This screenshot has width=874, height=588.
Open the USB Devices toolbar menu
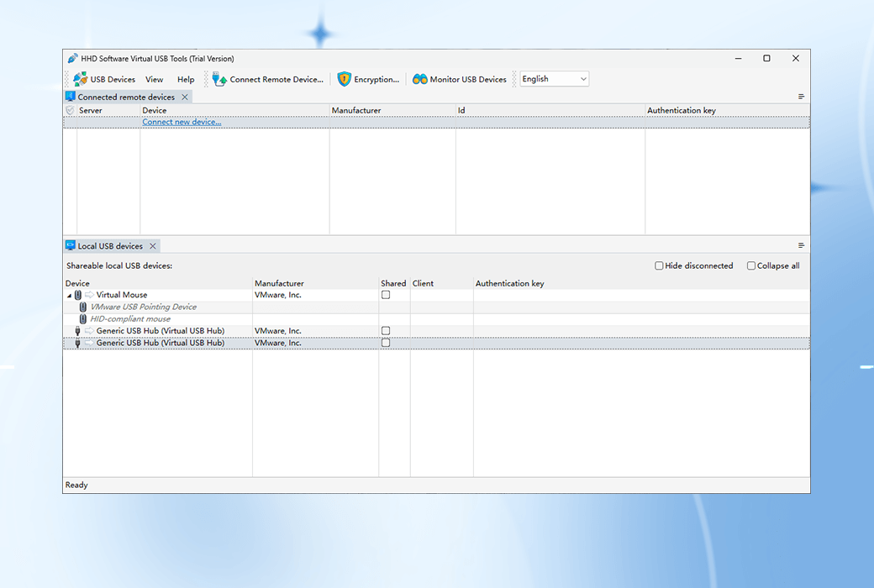click(x=103, y=79)
